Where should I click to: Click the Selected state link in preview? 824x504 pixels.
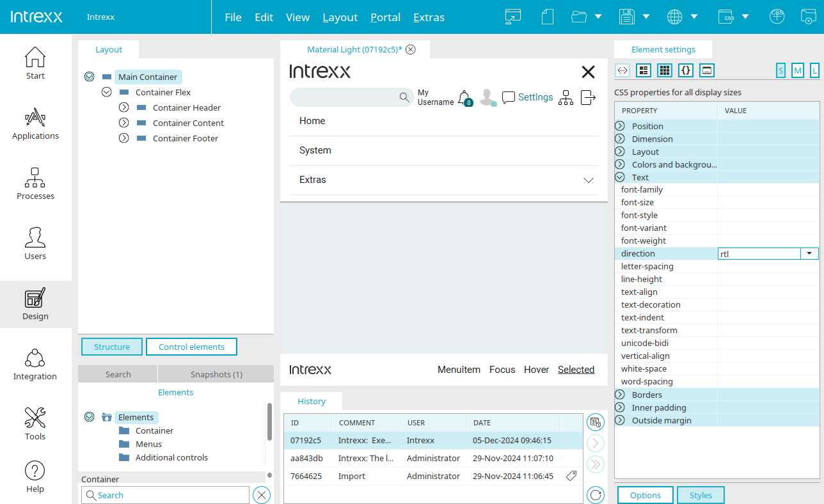[x=576, y=370]
